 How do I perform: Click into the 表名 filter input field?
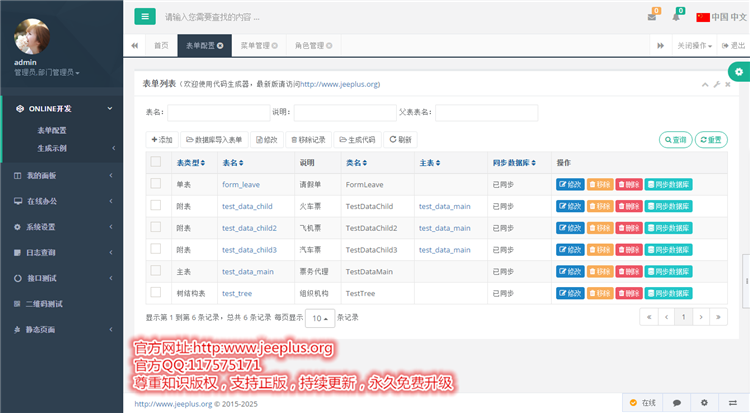218,112
